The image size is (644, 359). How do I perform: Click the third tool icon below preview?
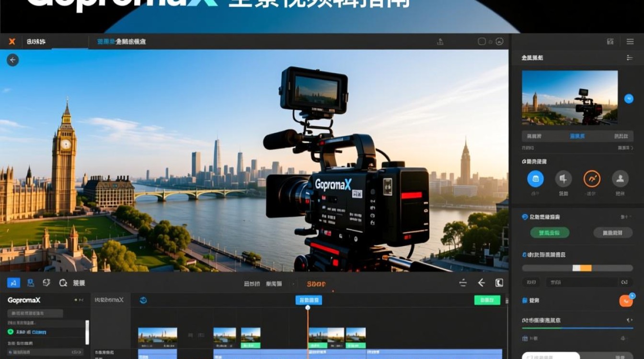tap(46, 283)
